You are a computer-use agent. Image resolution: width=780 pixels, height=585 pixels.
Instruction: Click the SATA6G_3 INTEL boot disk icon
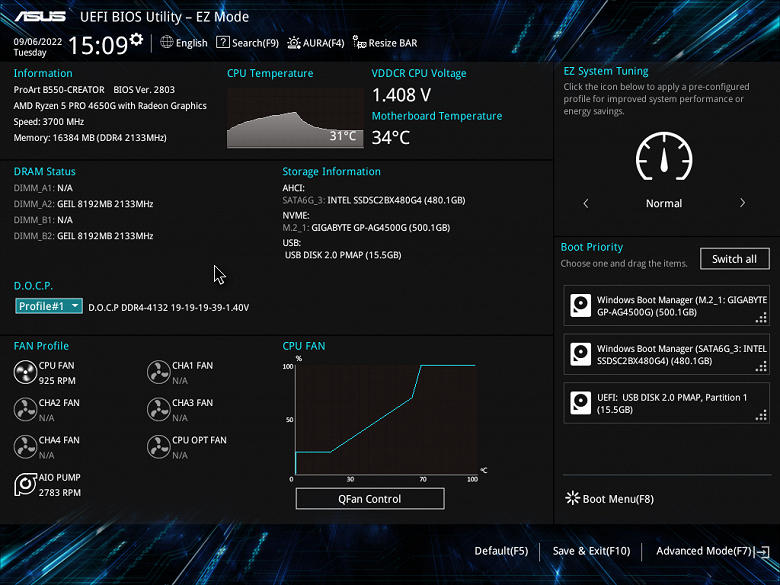point(581,354)
